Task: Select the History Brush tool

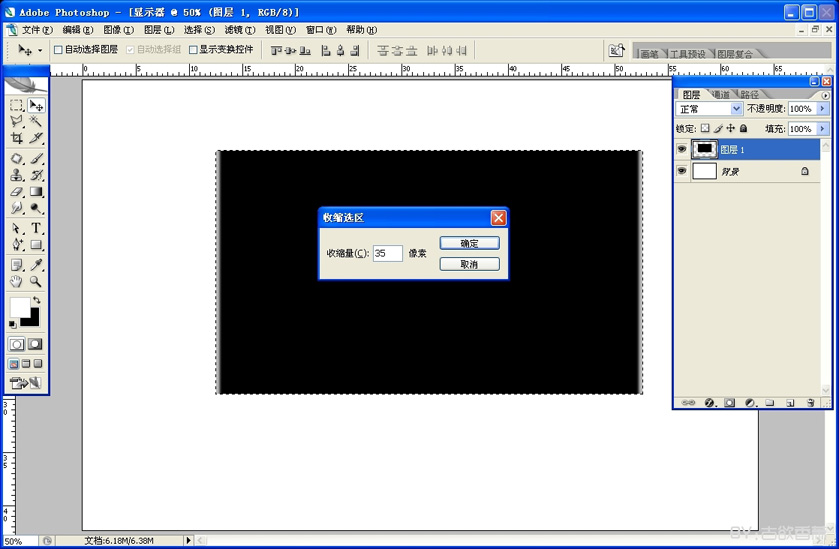Action: coord(36,175)
